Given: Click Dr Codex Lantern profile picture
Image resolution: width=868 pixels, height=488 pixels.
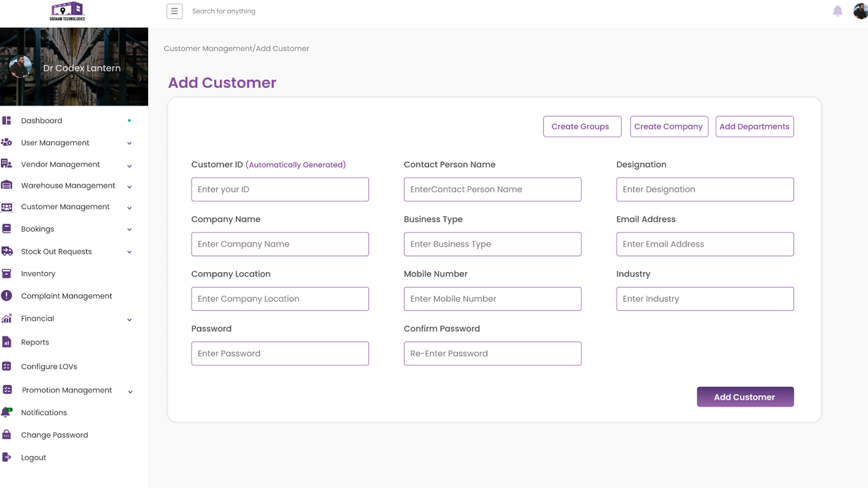Looking at the screenshot, I should click(x=21, y=66).
